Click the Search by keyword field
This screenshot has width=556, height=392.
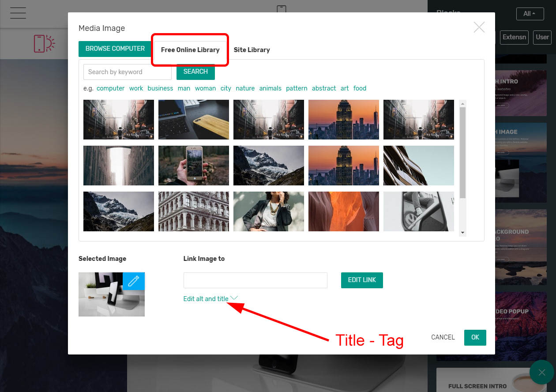pyautogui.click(x=128, y=72)
